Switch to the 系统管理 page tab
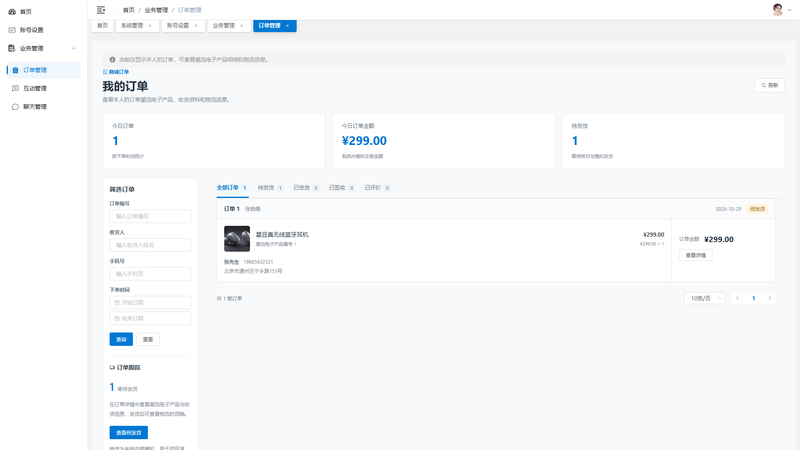This screenshot has width=800, height=450. pyautogui.click(x=132, y=26)
